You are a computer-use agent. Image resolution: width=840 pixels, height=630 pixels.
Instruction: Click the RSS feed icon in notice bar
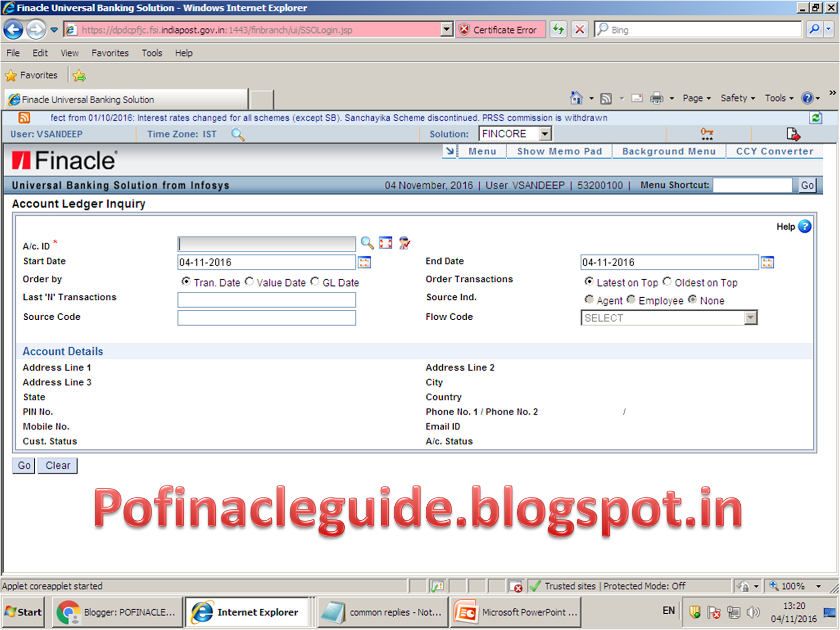[x=24, y=118]
